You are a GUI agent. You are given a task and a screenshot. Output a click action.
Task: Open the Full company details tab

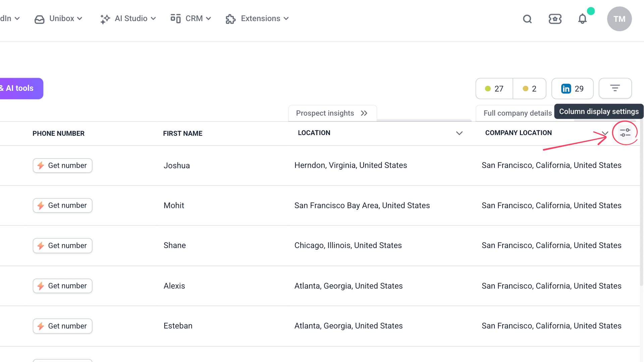click(517, 113)
